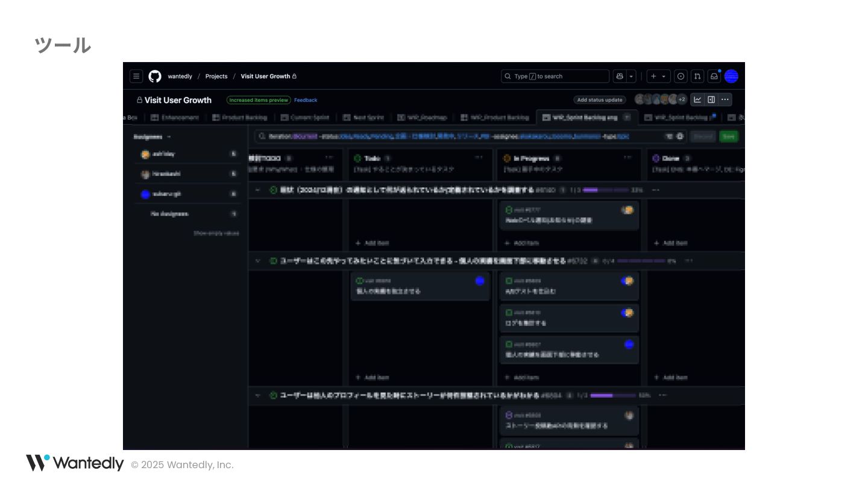868x488 pixels.
Task: Open options dropdown on active Sprint Backlog tab
Action: click(627, 117)
